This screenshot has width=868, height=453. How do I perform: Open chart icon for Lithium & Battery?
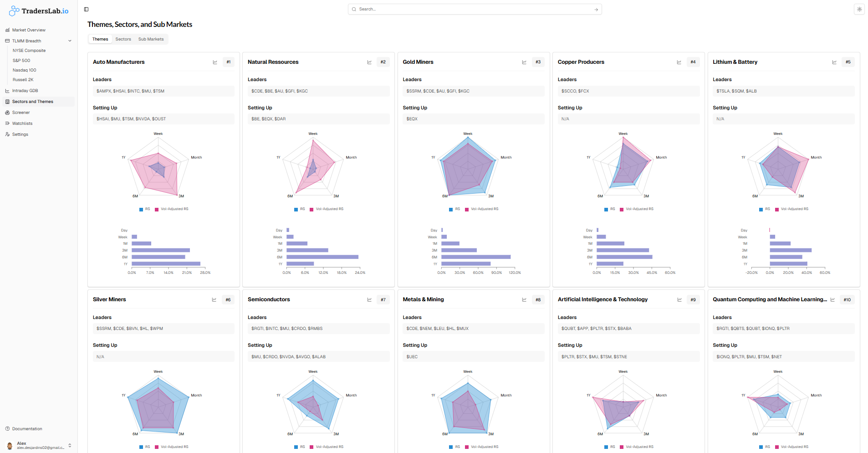click(834, 62)
